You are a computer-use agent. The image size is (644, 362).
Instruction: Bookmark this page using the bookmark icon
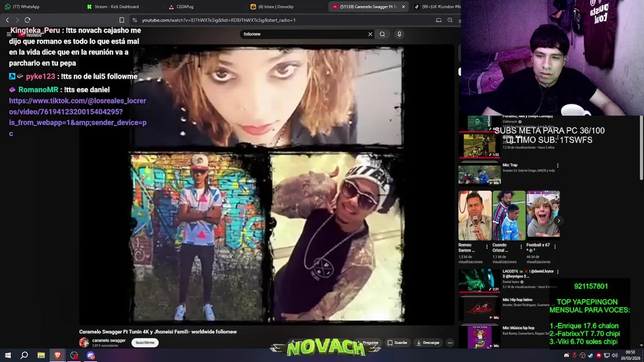click(122, 20)
